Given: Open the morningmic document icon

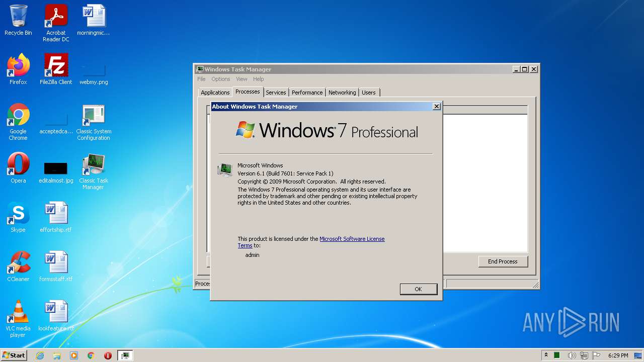Looking at the screenshot, I should 94,20.
